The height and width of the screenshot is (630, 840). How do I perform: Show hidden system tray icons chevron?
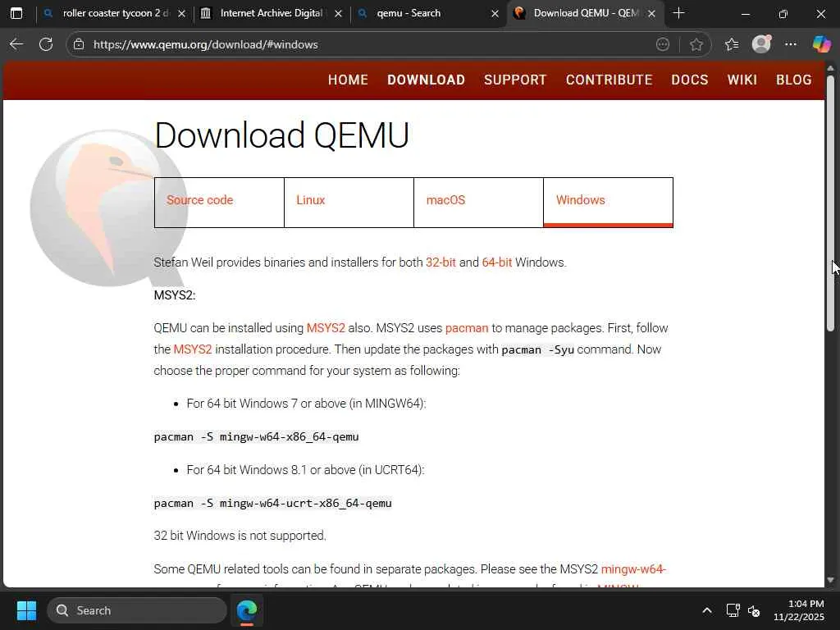click(707, 610)
